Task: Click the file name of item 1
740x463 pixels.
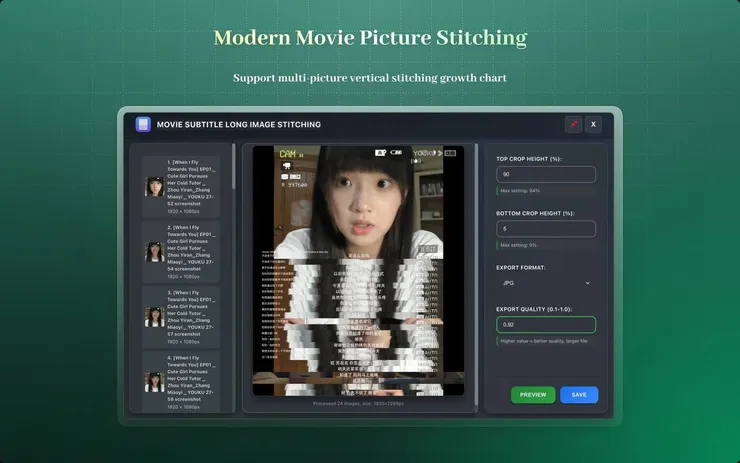Action: click(x=191, y=183)
